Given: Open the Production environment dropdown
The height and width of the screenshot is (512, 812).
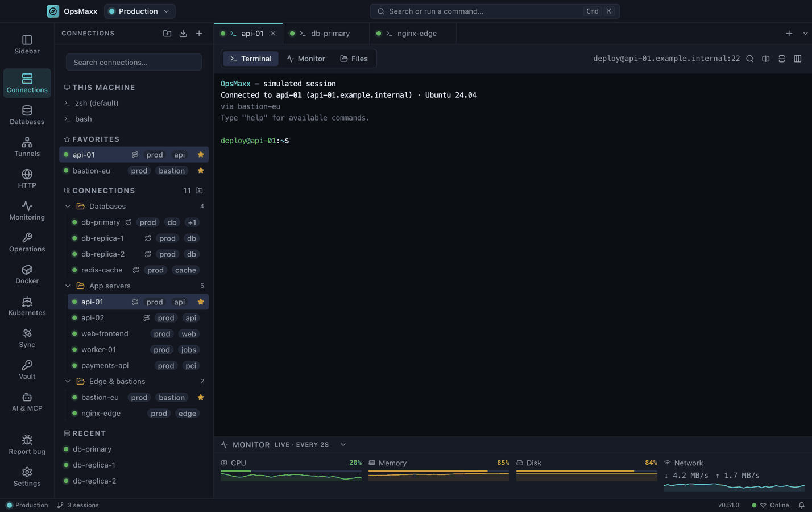Looking at the screenshot, I should (139, 11).
